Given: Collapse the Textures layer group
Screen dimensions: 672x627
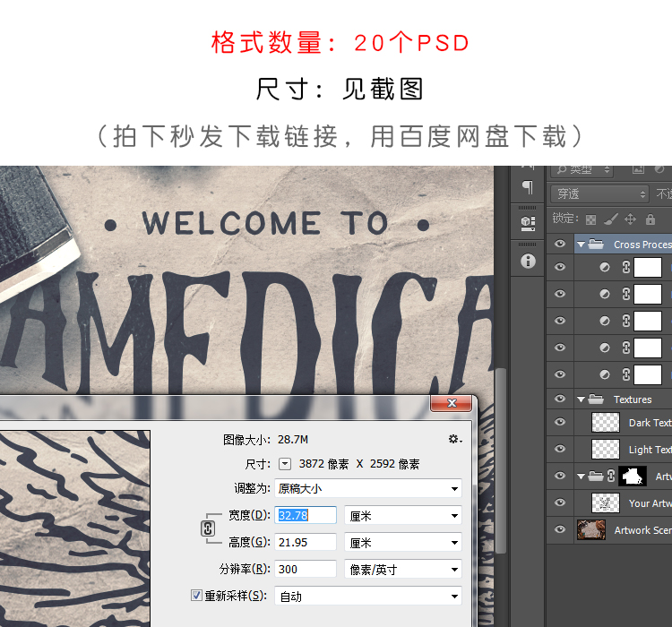Looking at the screenshot, I should [582, 399].
